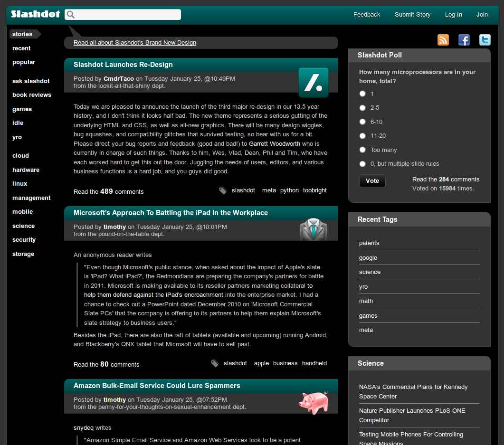Open Slashdot's Twitter icon
Viewport: 504px width, 445px height.
click(485, 40)
